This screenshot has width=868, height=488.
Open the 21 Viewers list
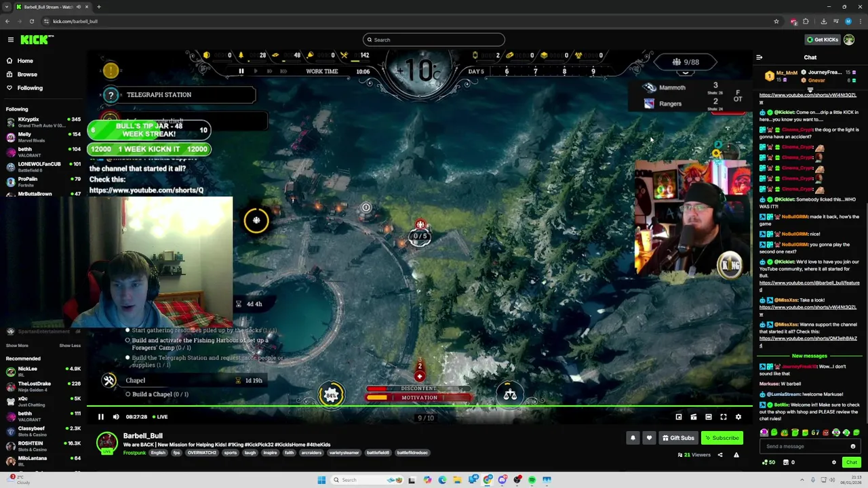pyautogui.click(x=694, y=455)
